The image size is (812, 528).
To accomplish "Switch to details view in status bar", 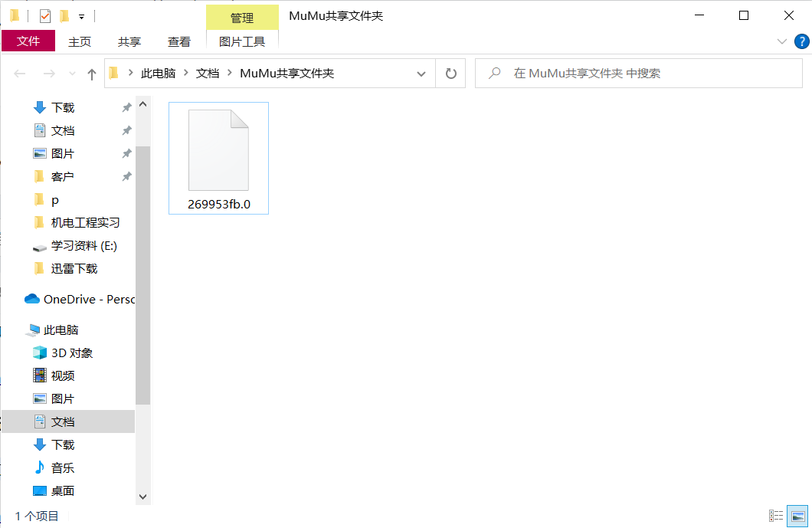I will [x=776, y=517].
